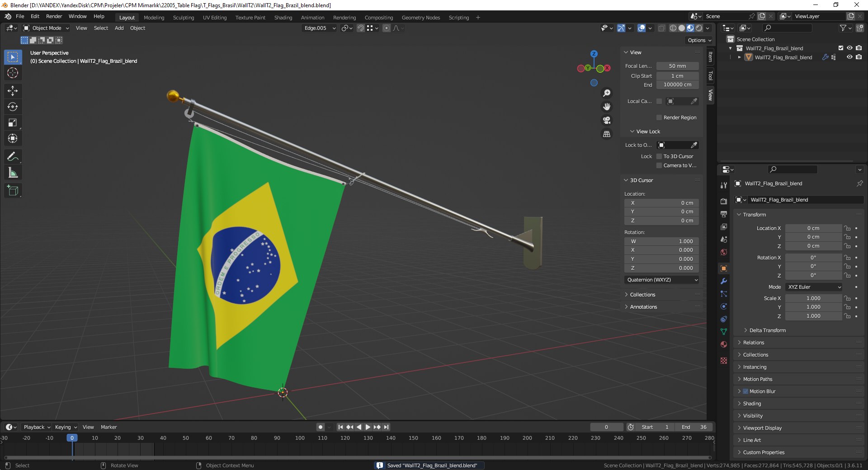Open the Output properties printer tab
Viewport: 868px width, 470px height.
click(x=724, y=214)
